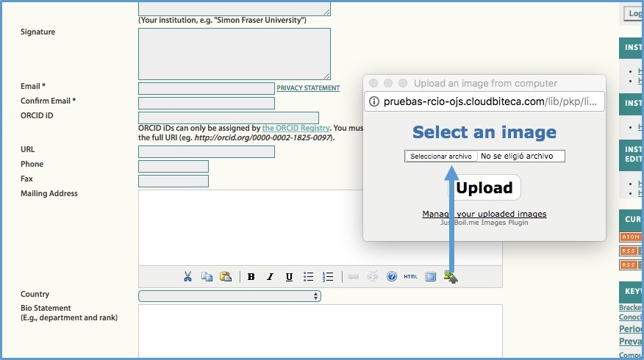644x360 pixels.
Task: Open the editor help question icon
Action: (x=392, y=277)
